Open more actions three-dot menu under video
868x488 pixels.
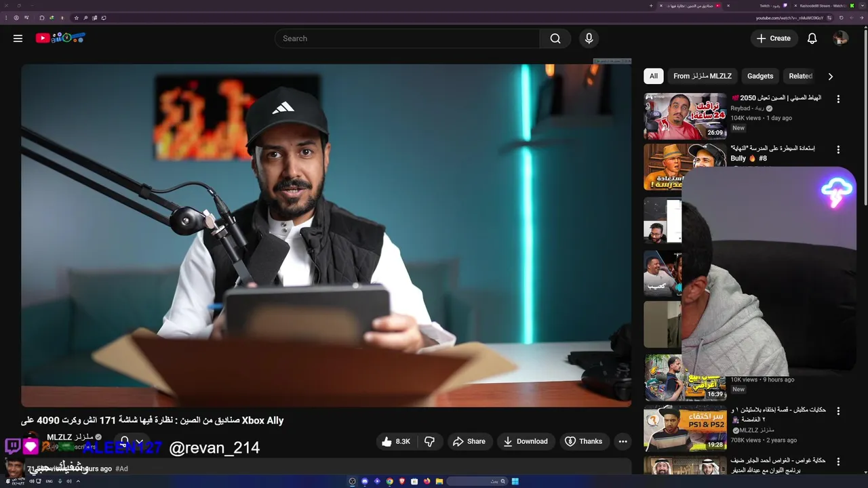click(x=623, y=441)
